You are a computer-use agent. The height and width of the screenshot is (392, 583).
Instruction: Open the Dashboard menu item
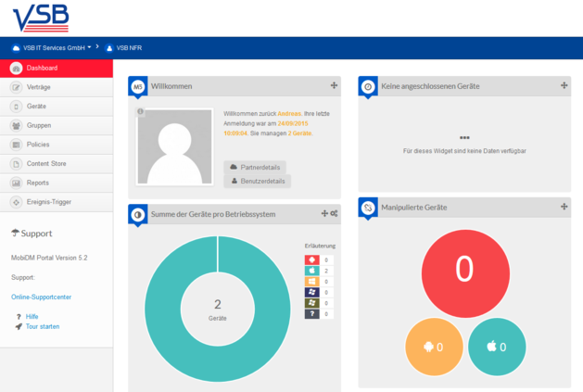coord(57,68)
